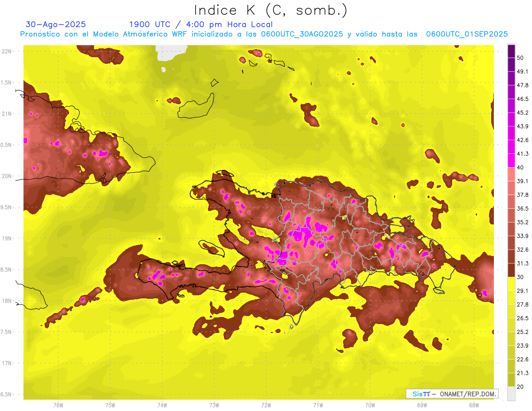The width and height of the screenshot is (532, 411).
Task: Click the longitude label 74W
Action: tap(162, 405)
